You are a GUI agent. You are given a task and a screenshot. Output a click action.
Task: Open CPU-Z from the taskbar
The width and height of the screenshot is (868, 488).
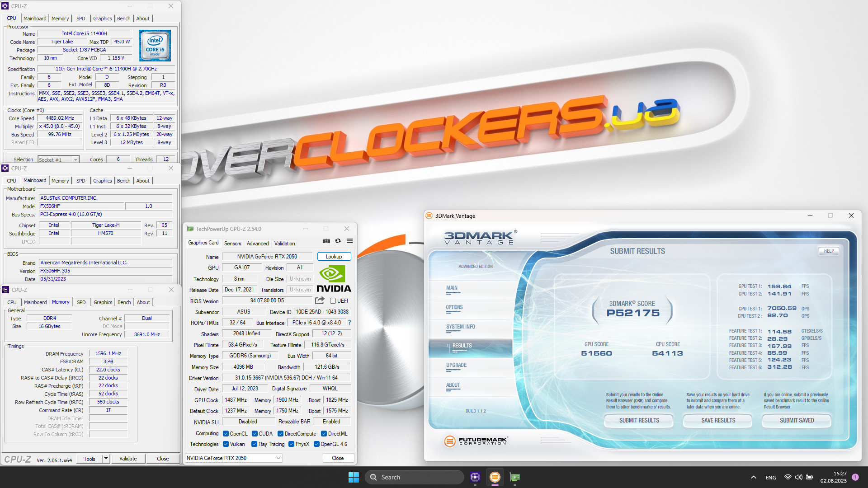(475, 477)
